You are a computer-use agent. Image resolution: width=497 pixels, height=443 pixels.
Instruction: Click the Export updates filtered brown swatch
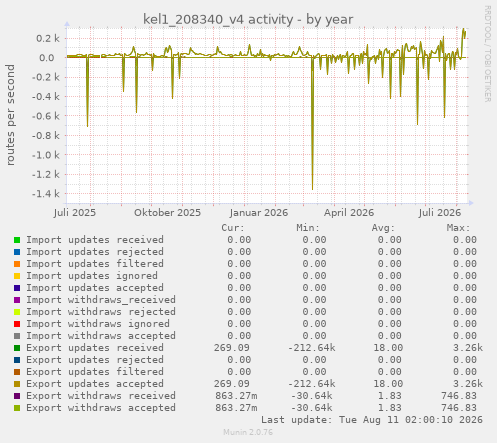[x=17, y=372]
